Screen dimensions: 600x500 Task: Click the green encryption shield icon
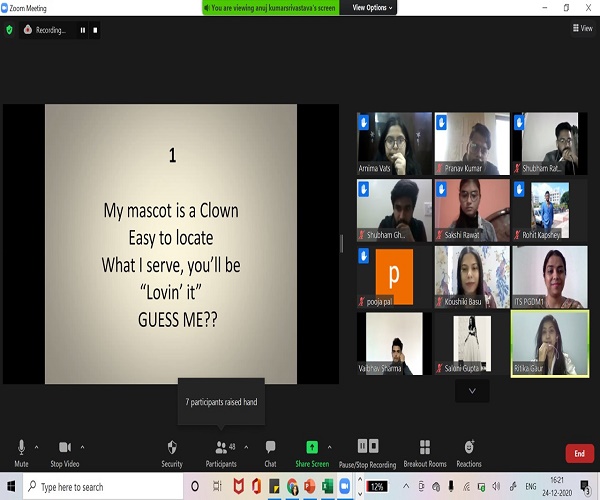click(x=9, y=30)
